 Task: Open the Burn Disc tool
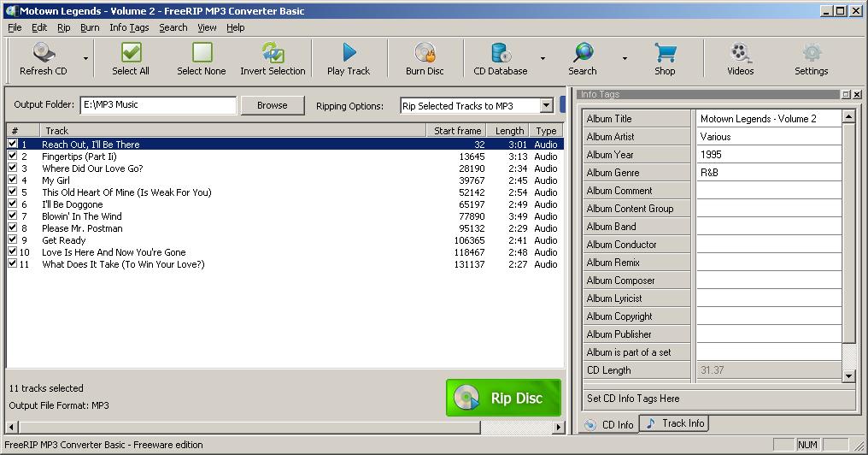[x=425, y=52]
